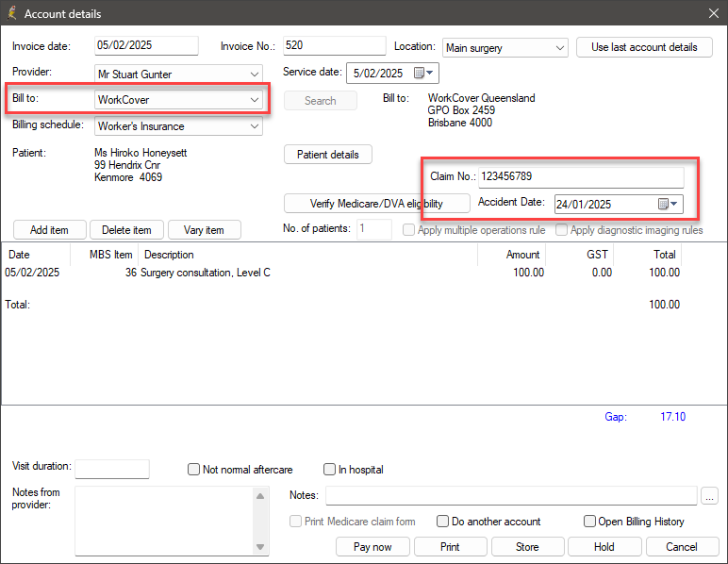Viewport: 728px width, 564px height.
Task: Click the application icon in the title bar
Action: pyautogui.click(x=12, y=13)
